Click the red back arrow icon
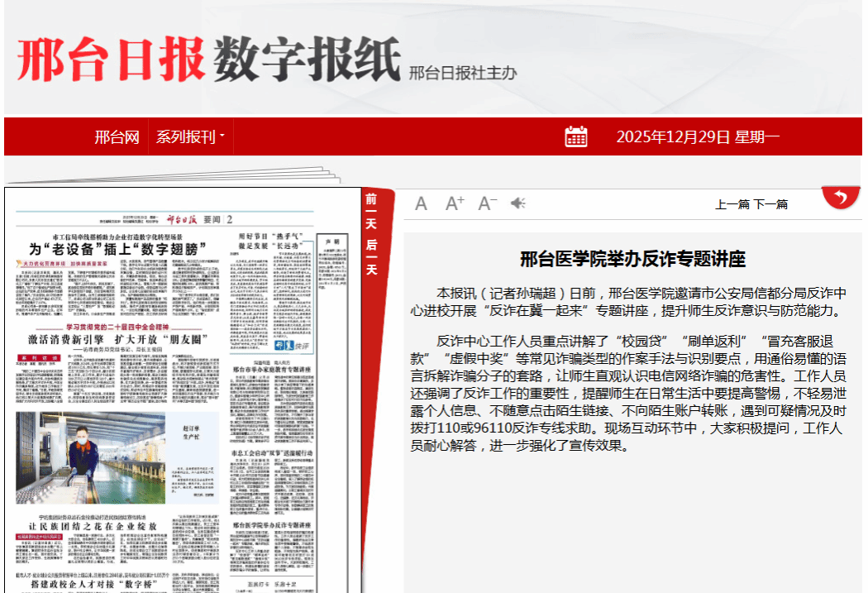Viewport: 868px width, 593px height. click(x=840, y=198)
